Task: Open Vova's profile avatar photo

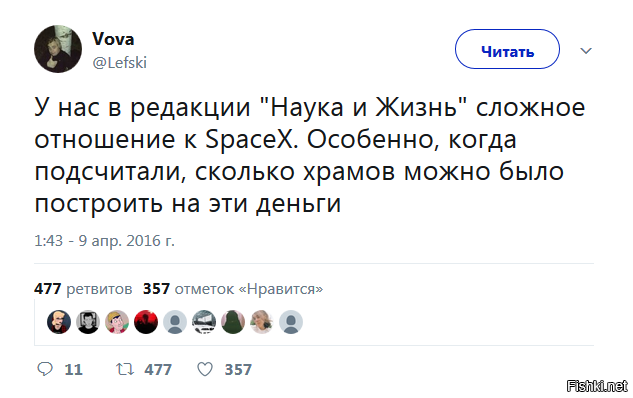Action: coord(58,49)
